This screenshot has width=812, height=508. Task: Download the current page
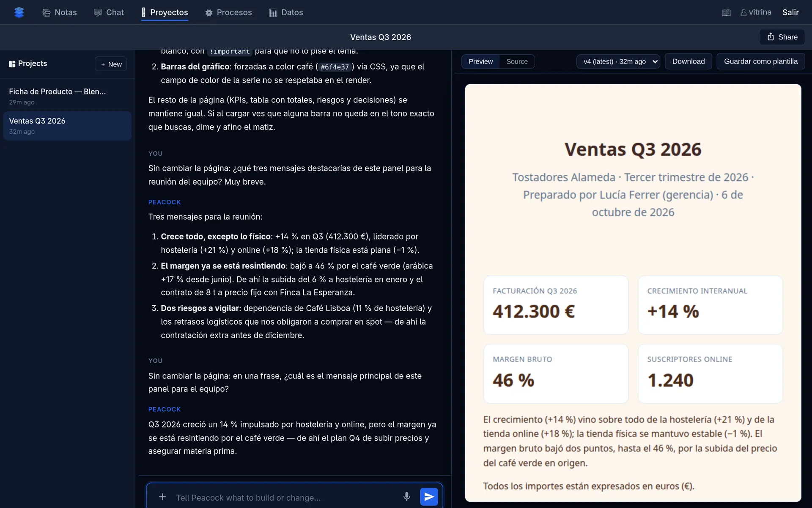pos(688,61)
